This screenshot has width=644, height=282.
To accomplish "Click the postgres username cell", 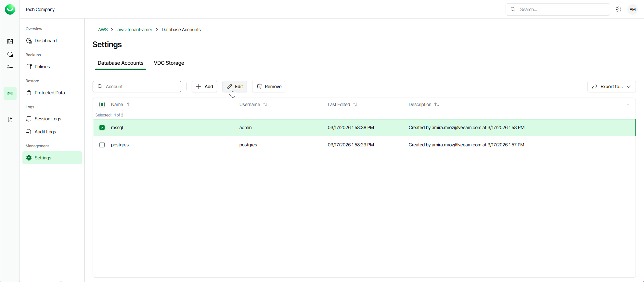I will (x=248, y=145).
